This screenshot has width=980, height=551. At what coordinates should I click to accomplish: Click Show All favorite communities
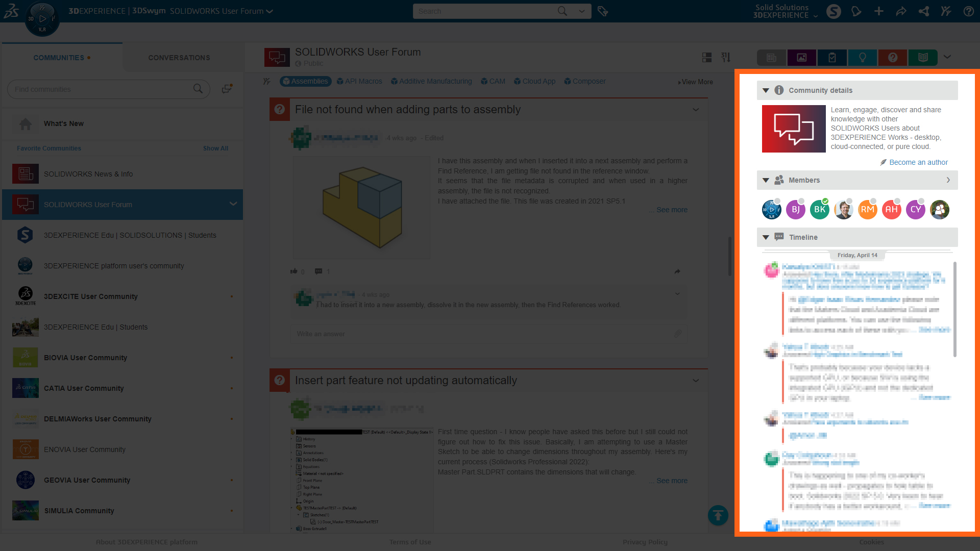pyautogui.click(x=215, y=148)
